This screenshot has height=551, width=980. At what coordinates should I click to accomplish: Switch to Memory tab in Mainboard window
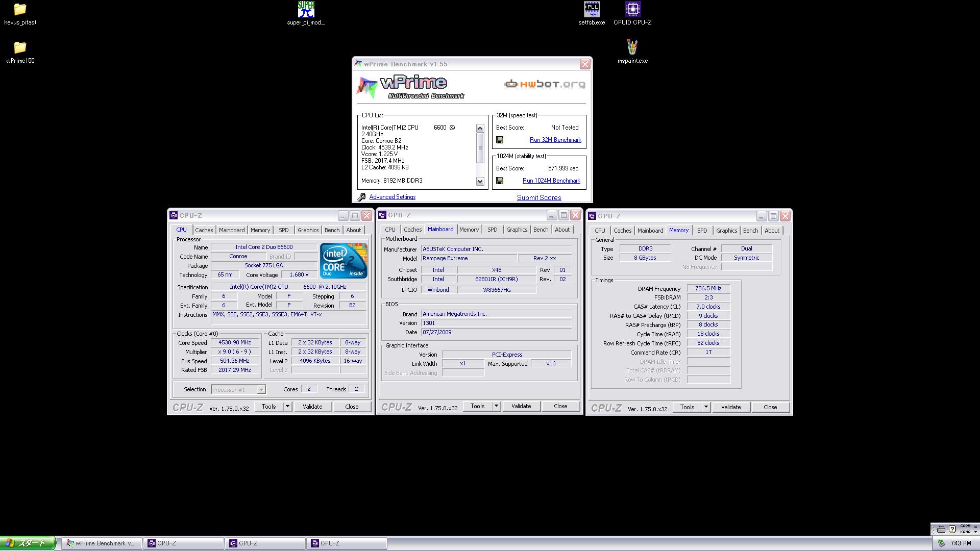(x=469, y=230)
